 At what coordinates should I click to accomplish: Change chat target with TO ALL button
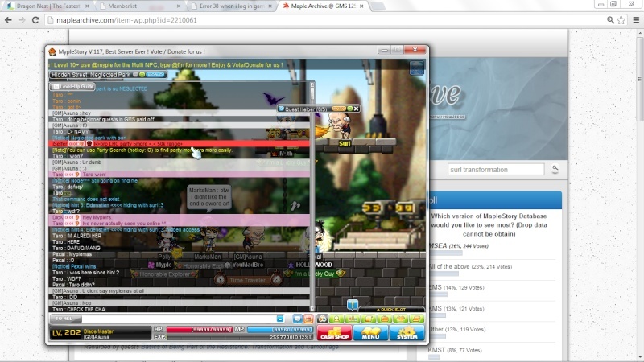pyautogui.click(x=65, y=319)
